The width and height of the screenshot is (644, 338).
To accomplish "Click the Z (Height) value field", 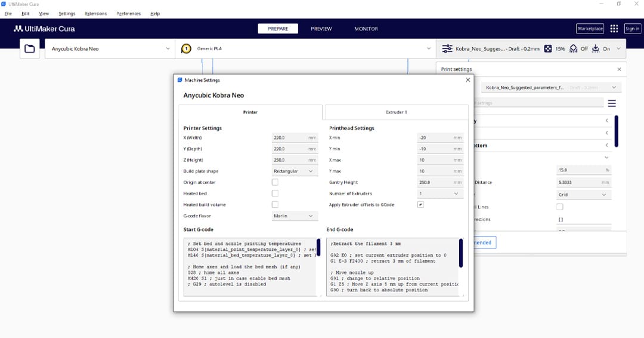I will click(x=295, y=160).
